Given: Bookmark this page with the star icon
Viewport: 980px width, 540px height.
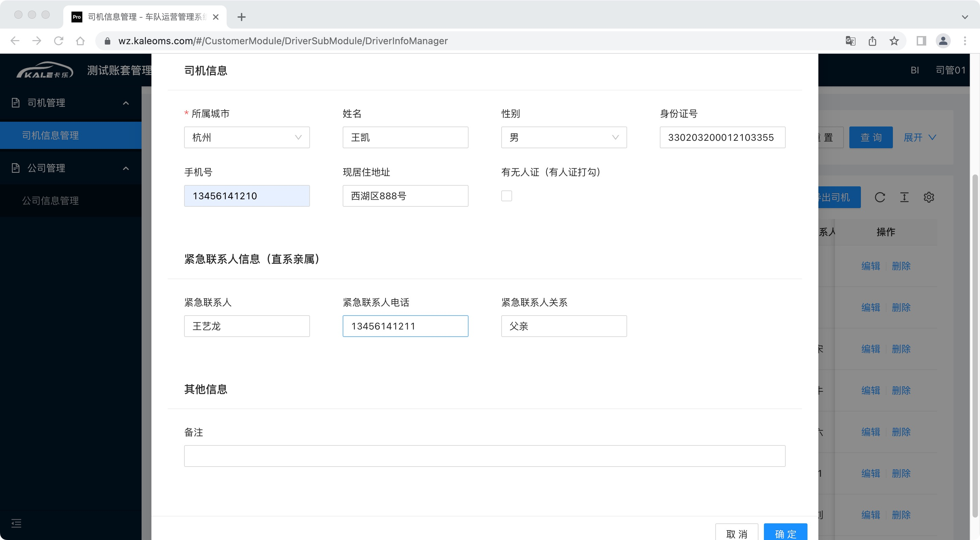Looking at the screenshot, I should (x=894, y=41).
